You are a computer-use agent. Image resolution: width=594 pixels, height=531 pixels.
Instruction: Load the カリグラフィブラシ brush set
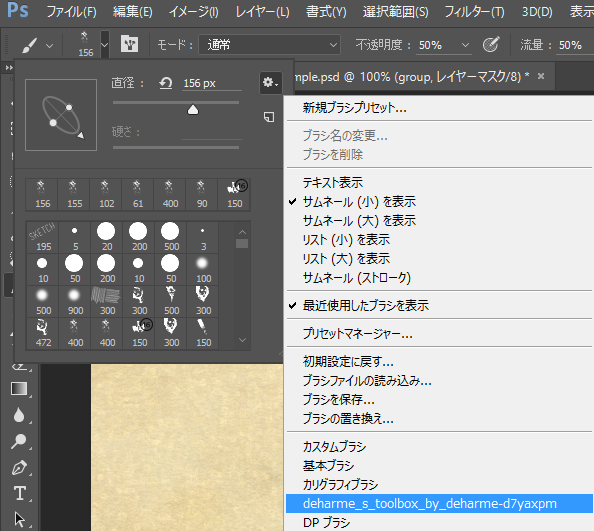(439, 484)
